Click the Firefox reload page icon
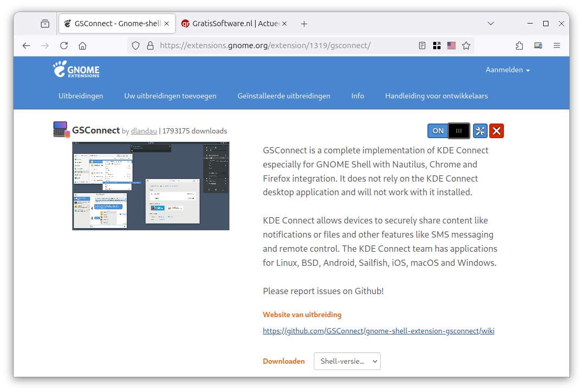The image size is (583, 392). (64, 46)
